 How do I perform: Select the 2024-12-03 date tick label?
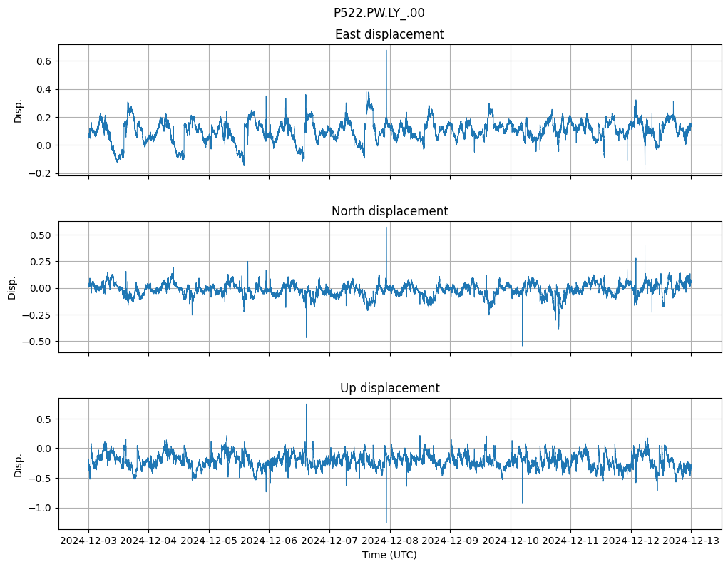coord(88,541)
